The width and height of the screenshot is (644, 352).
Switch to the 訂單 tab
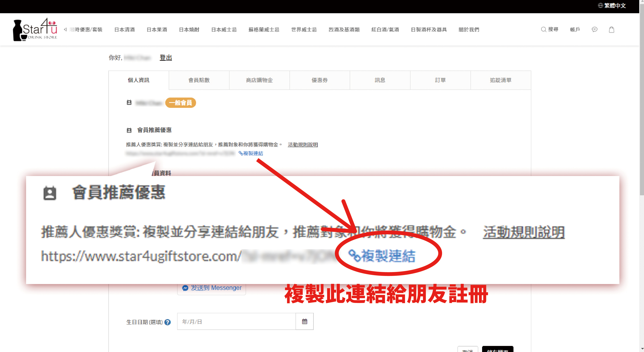(x=440, y=80)
